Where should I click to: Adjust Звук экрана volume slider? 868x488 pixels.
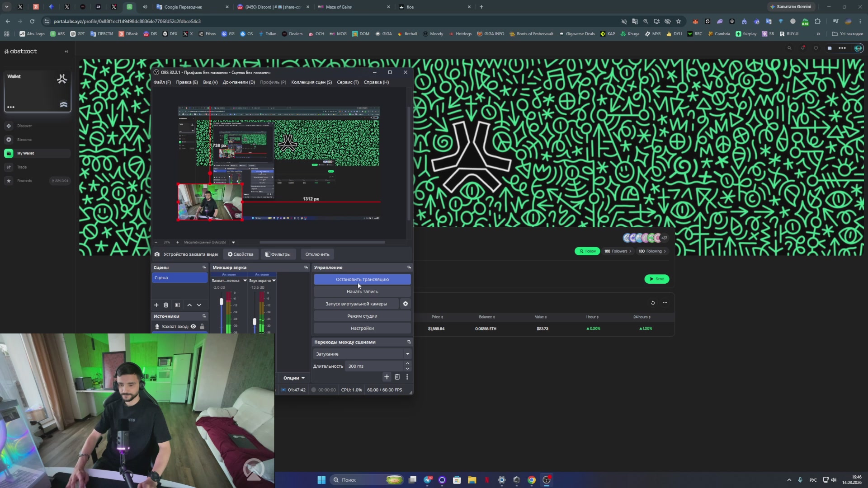tap(255, 321)
